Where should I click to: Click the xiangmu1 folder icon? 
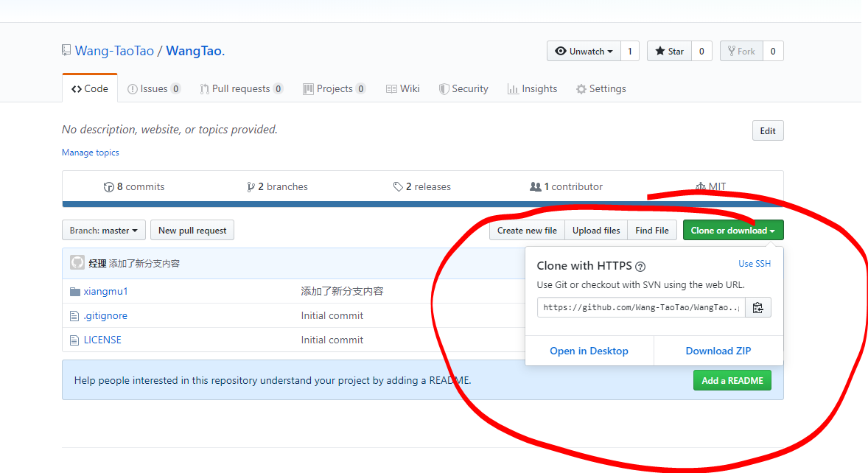(74, 292)
